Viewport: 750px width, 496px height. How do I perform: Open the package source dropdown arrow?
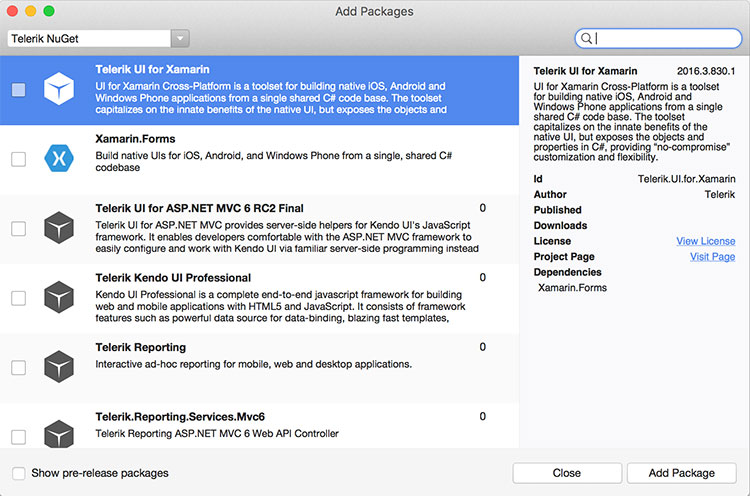(x=180, y=38)
